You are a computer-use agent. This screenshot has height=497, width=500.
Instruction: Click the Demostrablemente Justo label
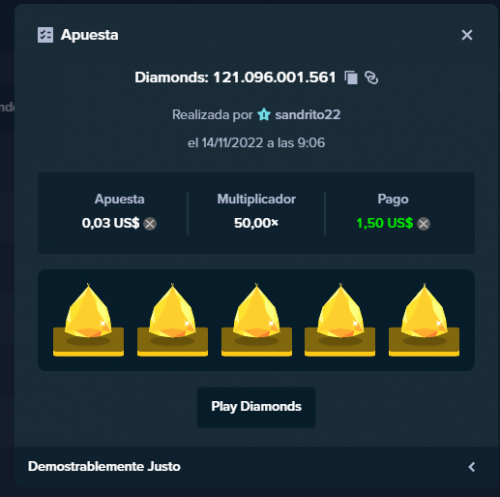pyautogui.click(x=104, y=466)
